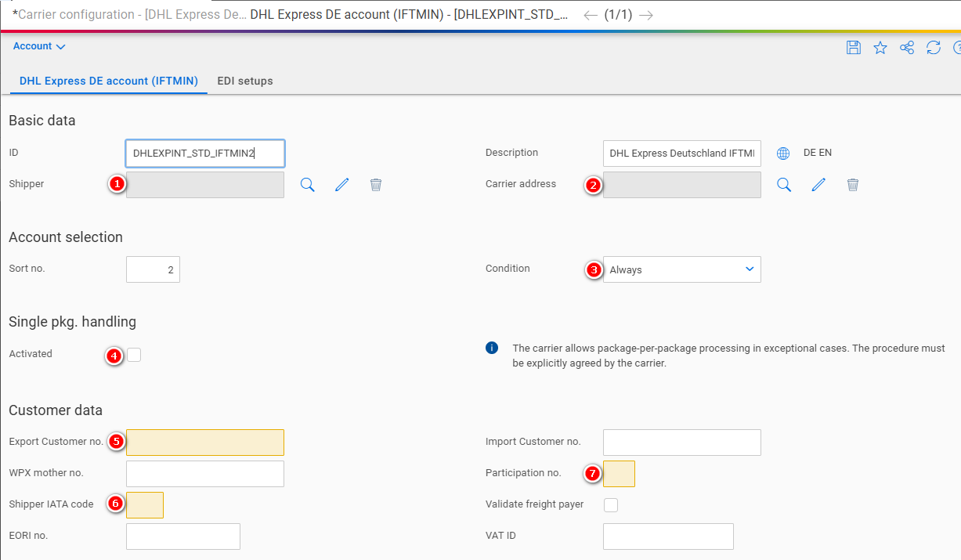961x560 pixels.
Task: Click the share icon in toolbar
Action: 907,48
